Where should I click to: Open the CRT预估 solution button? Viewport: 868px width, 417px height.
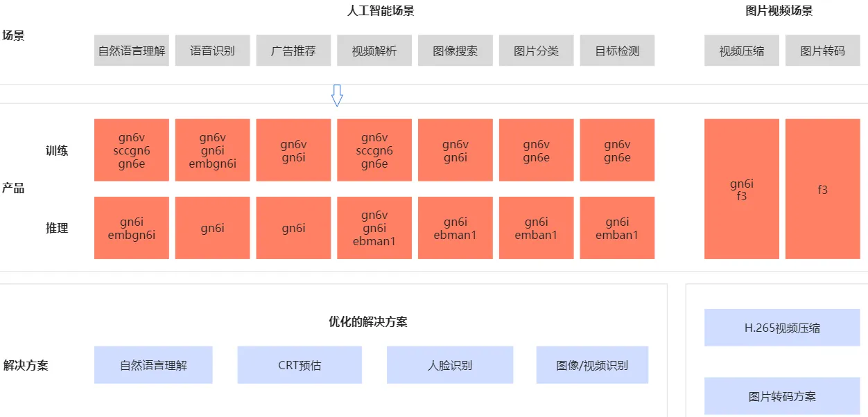(x=300, y=364)
